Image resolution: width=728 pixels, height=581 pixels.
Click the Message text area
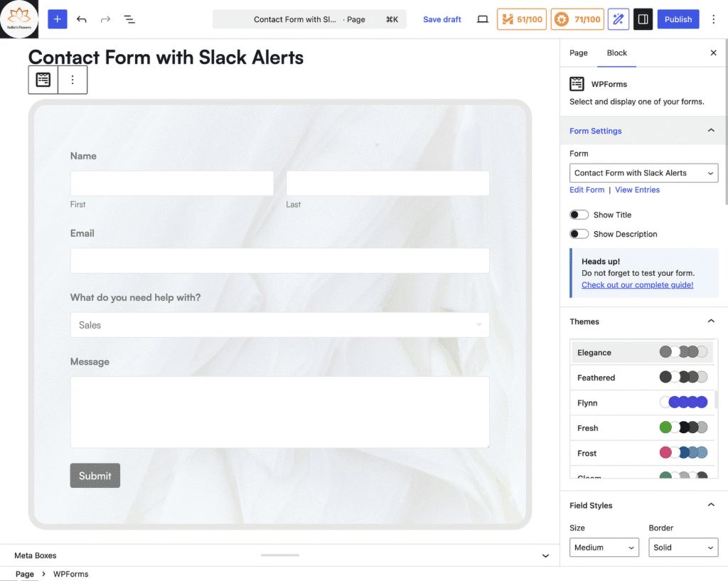tap(280, 412)
